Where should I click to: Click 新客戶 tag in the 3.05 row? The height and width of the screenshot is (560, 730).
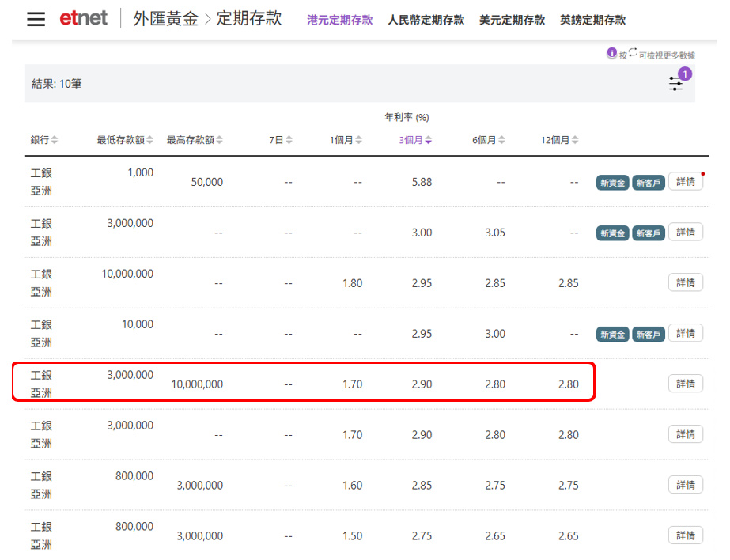pos(648,233)
